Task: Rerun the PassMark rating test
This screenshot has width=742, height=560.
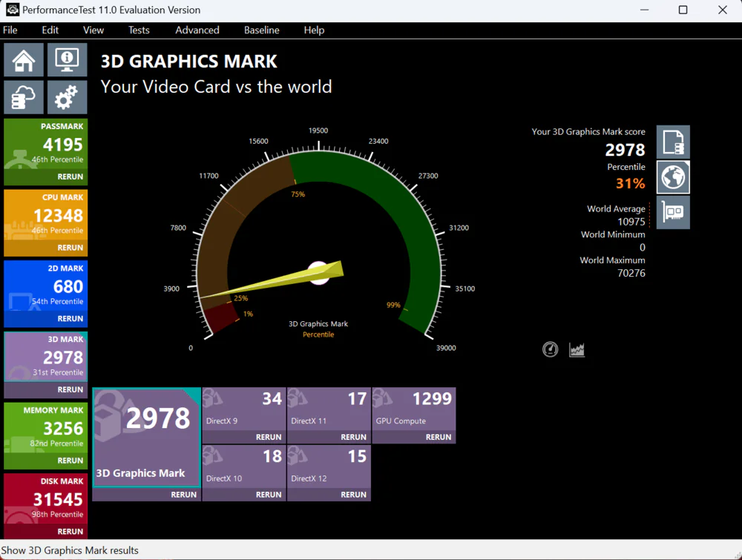Action: click(x=70, y=177)
